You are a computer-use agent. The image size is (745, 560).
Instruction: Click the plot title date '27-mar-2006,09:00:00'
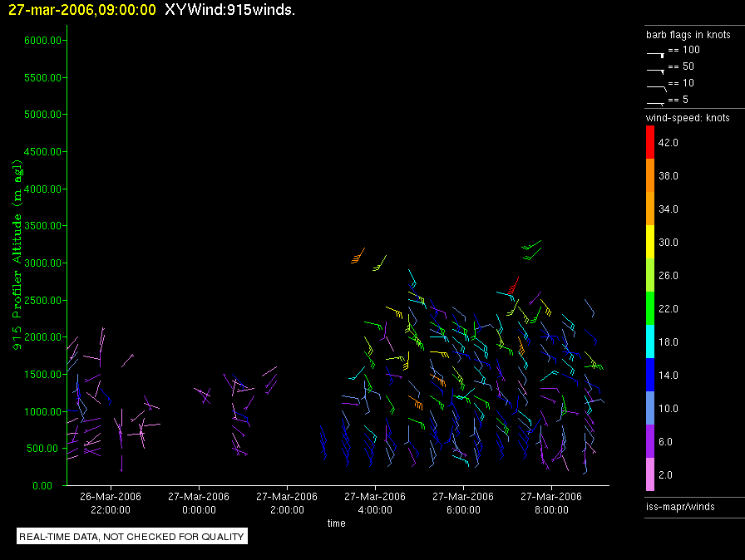(x=82, y=9)
